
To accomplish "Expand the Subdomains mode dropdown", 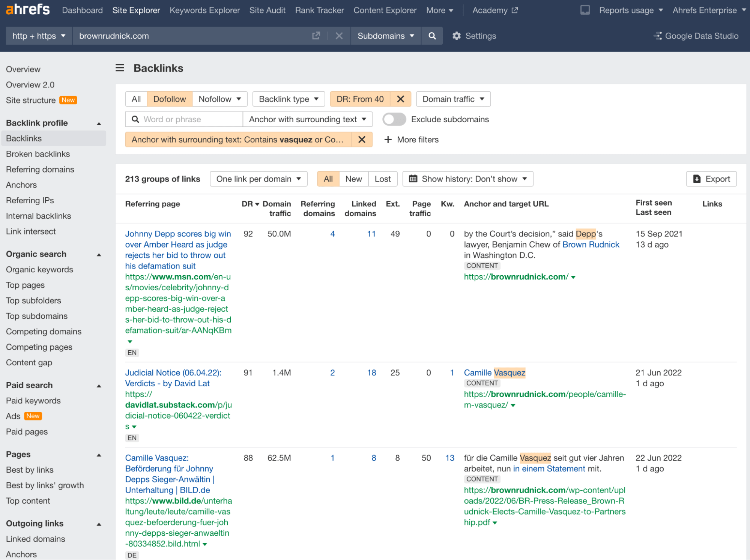I will [385, 36].
